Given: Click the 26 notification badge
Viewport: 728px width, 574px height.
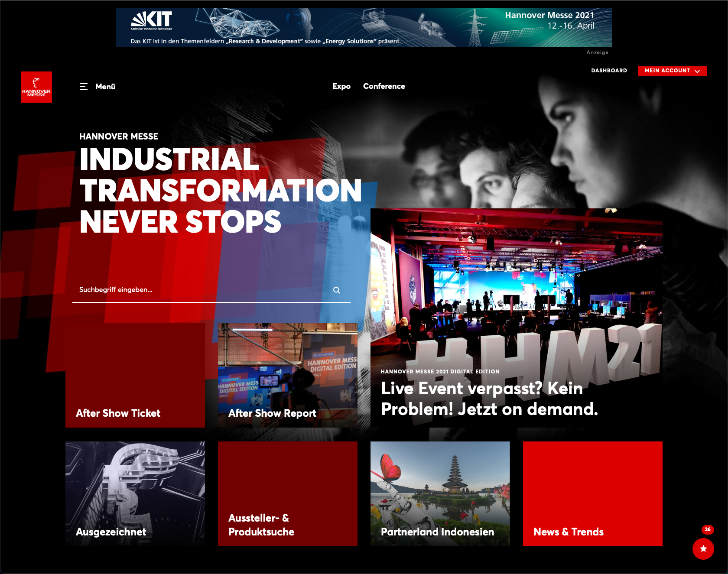Looking at the screenshot, I should point(707,529).
